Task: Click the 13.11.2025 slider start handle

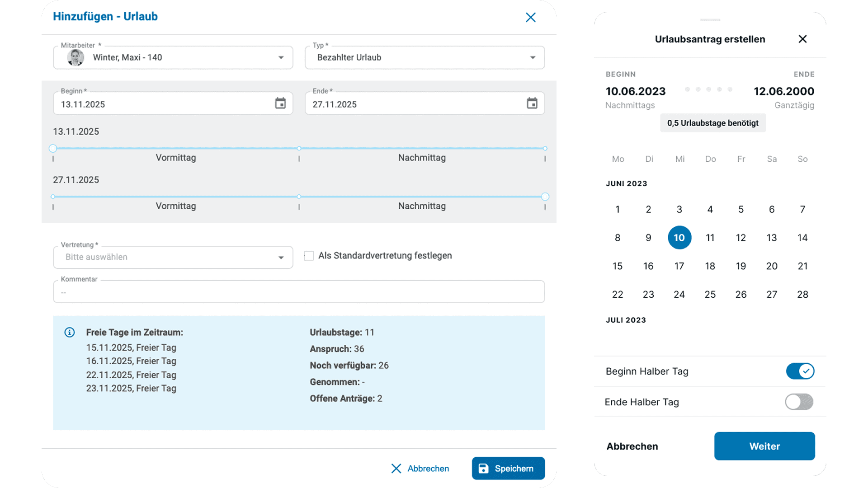Action: point(53,148)
